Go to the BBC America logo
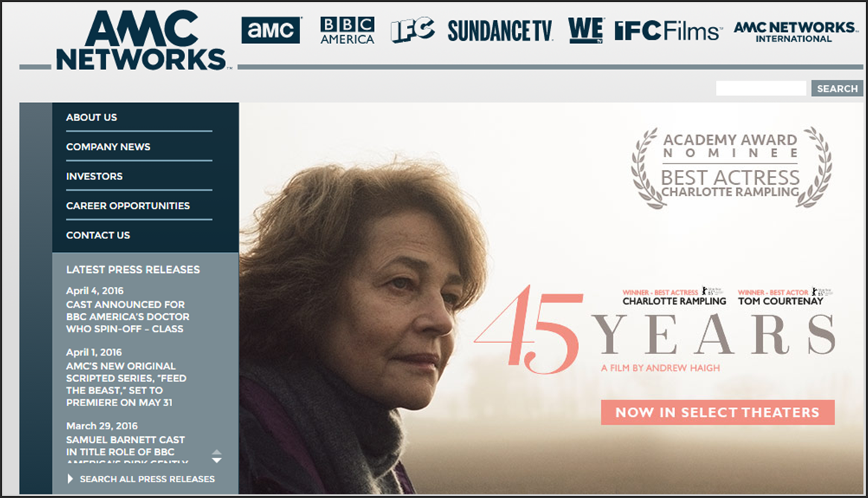Image resolution: width=868 pixels, height=498 pixels. coord(347,31)
